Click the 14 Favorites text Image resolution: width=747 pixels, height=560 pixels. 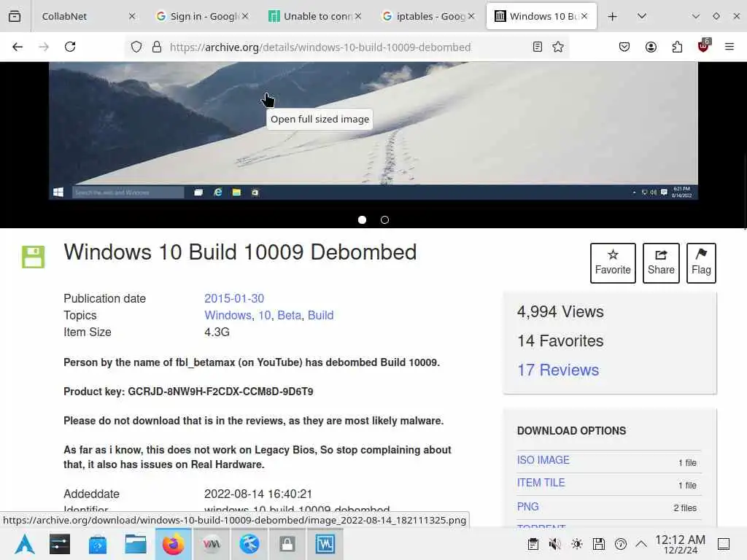click(x=560, y=341)
